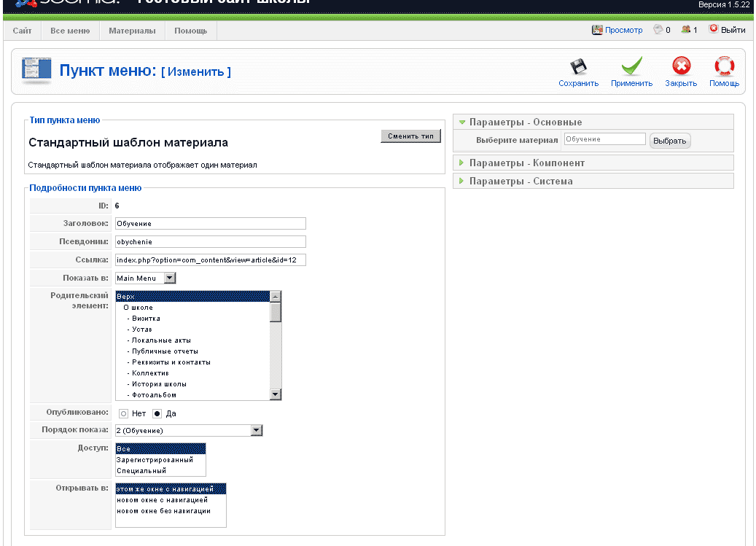This screenshot has width=756, height=546.
Task: Select the 'Да' published radio button
Action: [x=157, y=413]
